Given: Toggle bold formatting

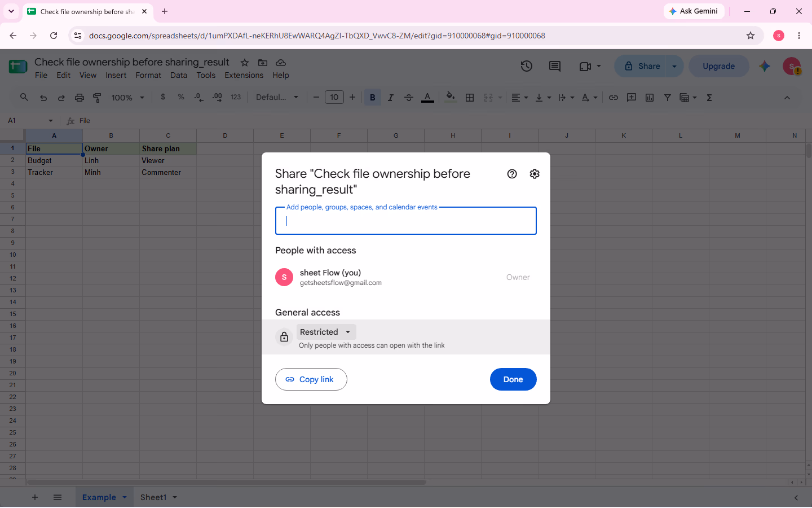Looking at the screenshot, I should pyautogui.click(x=373, y=98).
